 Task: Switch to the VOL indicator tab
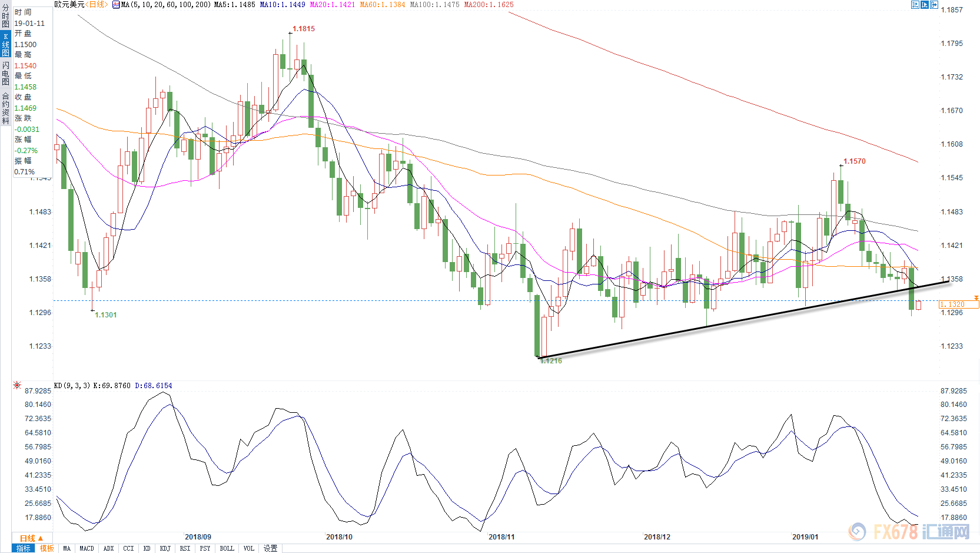[249, 548]
